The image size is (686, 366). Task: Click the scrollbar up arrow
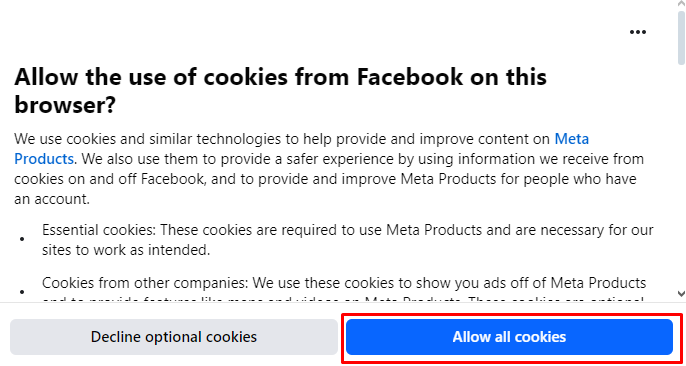(x=681, y=3)
